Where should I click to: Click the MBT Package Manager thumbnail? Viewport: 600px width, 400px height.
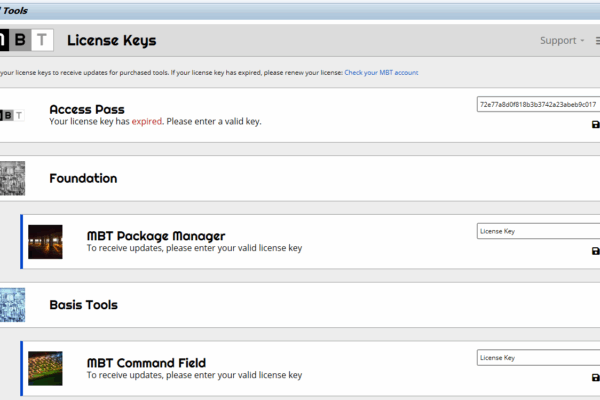tap(45, 242)
